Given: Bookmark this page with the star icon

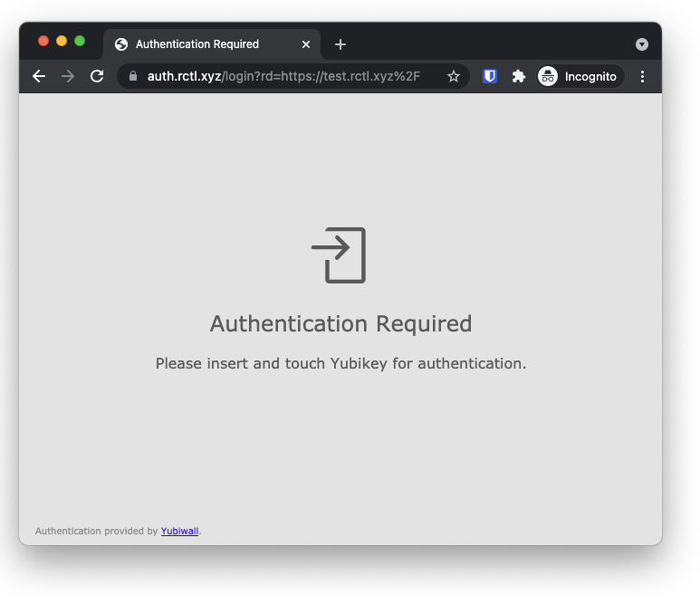Looking at the screenshot, I should 454,76.
